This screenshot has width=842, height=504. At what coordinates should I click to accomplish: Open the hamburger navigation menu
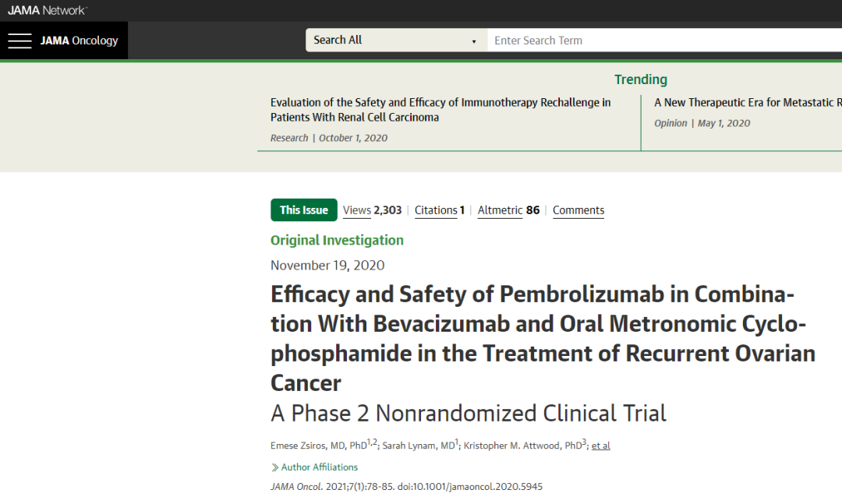(19, 41)
